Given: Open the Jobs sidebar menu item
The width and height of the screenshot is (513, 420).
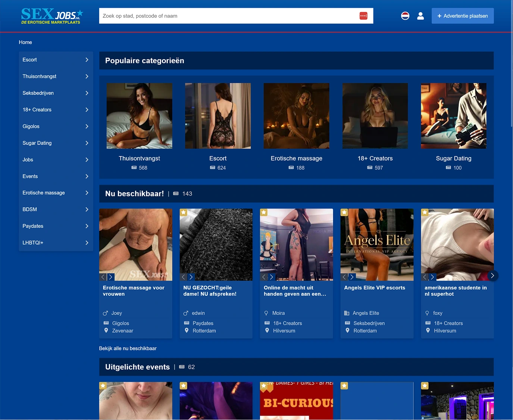Looking at the screenshot, I should tap(56, 159).
